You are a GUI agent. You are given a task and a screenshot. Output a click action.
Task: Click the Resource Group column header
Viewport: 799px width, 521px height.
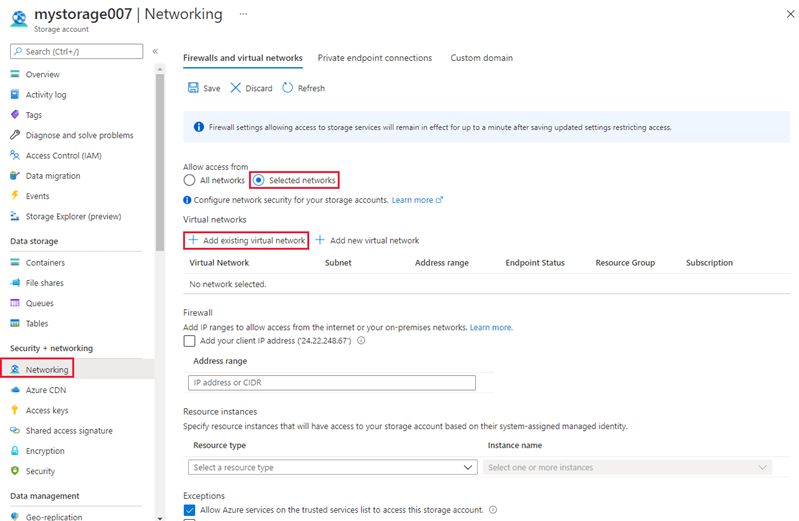click(625, 263)
